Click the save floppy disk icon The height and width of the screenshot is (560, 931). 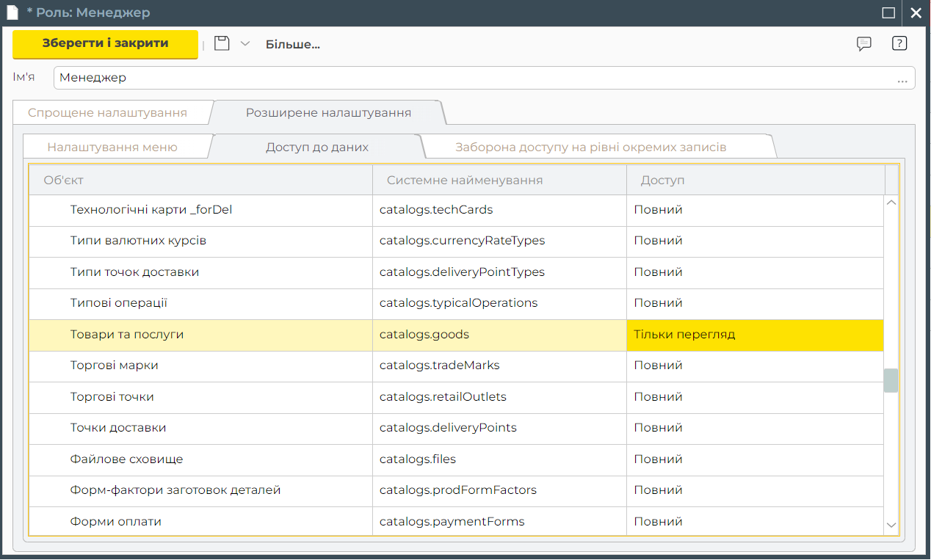[x=222, y=43]
